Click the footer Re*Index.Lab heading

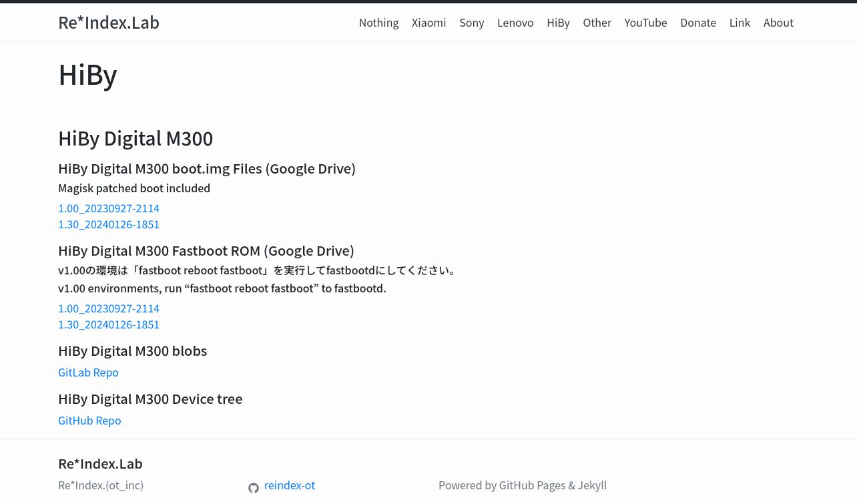coord(100,464)
